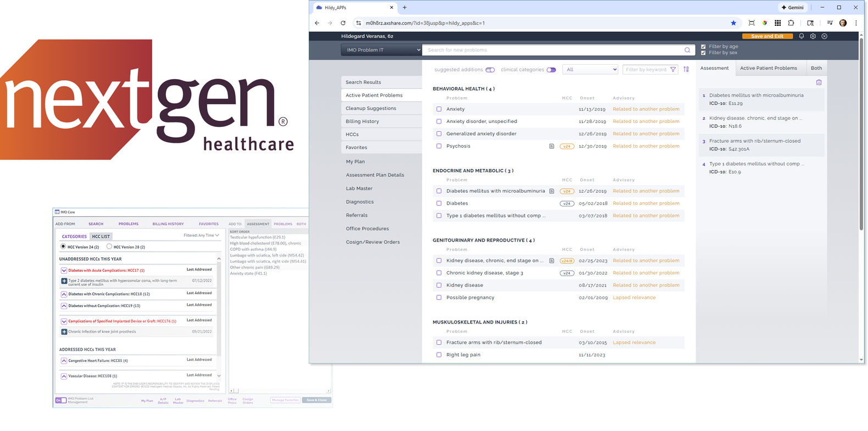
Task: Click the filter funnel icon
Action: (673, 70)
